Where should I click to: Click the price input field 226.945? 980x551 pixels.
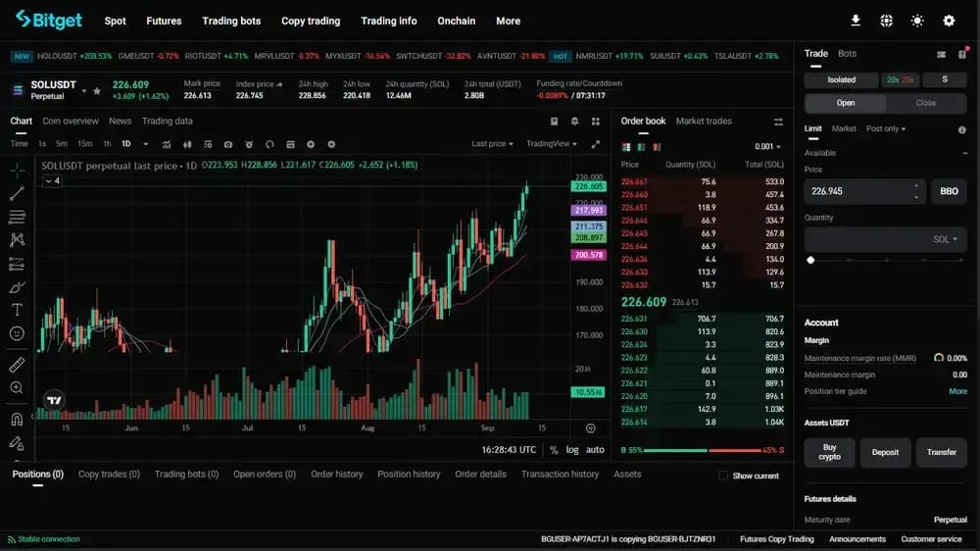click(865, 191)
